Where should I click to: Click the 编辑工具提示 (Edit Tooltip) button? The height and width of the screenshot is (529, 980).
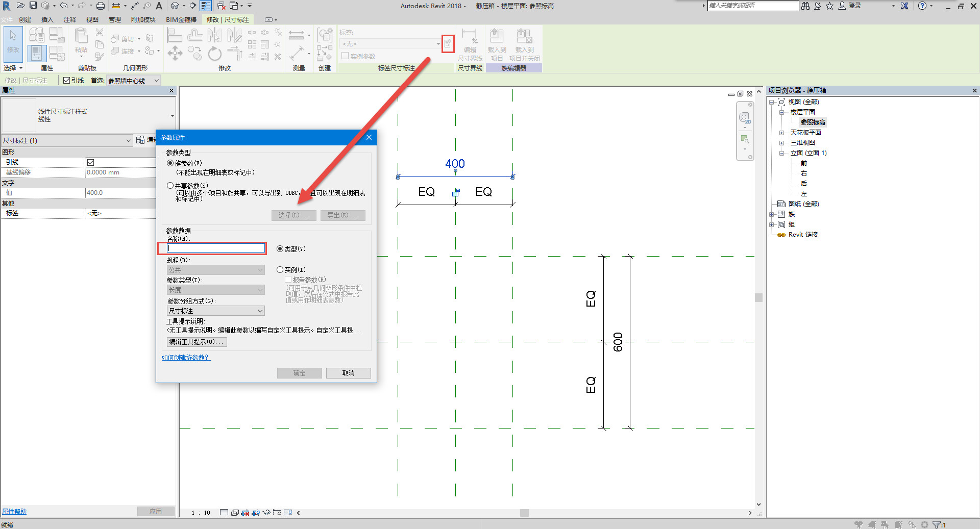click(197, 342)
